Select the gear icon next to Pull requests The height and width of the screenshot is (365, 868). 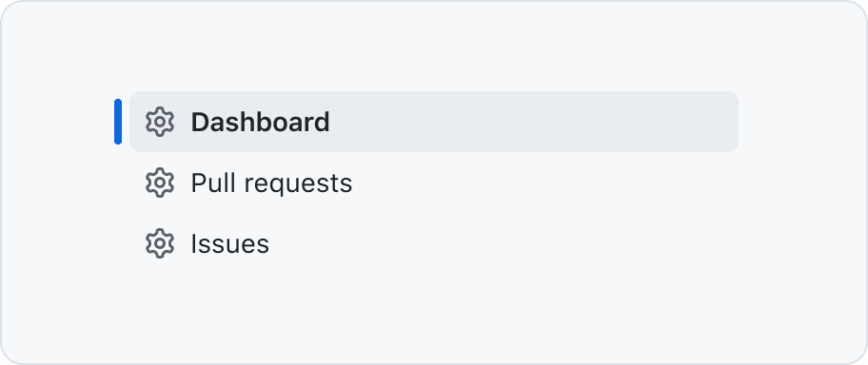click(160, 182)
